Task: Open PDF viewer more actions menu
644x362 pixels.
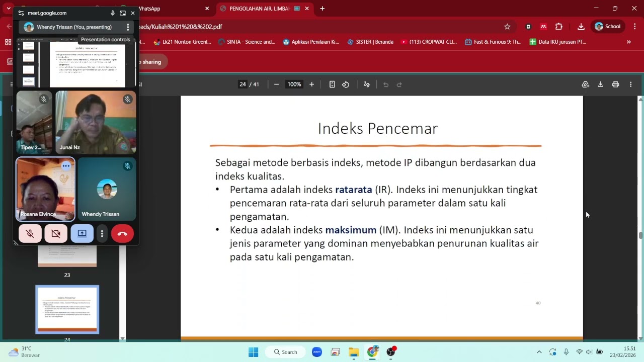Action: click(630, 84)
